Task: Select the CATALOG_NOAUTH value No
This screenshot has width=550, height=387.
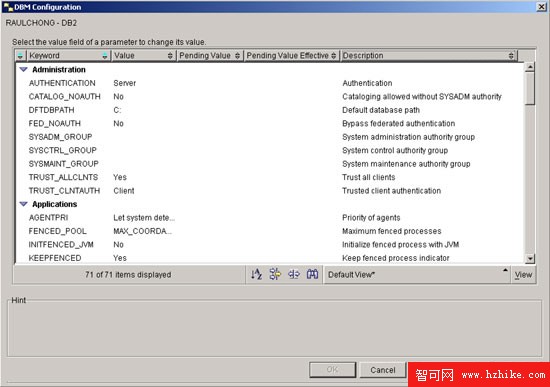Action: [118, 96]
